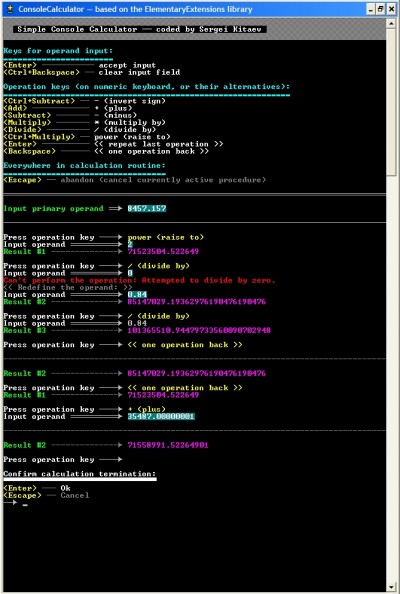Click the '<Multiply>' key label
The image size is (400, 594).
click(x=27, y=122)
